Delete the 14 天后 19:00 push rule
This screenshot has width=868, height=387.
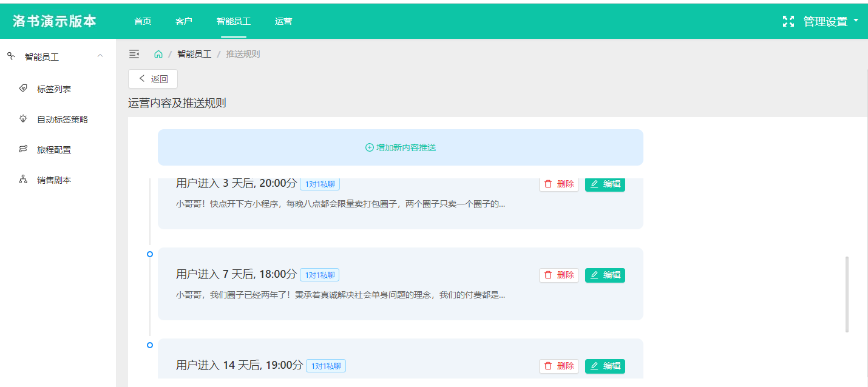tap(559, 366)
